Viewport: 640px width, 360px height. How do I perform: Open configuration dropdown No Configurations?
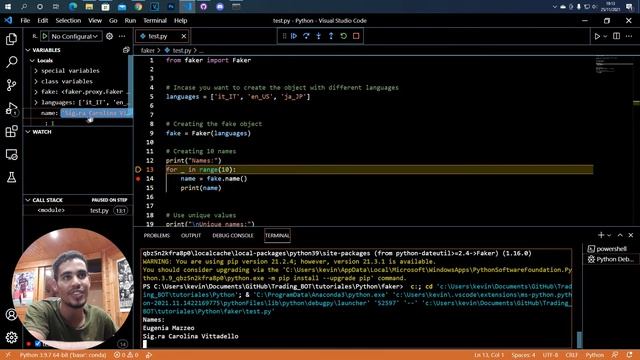pyautogui.click(x=75, y=36)
